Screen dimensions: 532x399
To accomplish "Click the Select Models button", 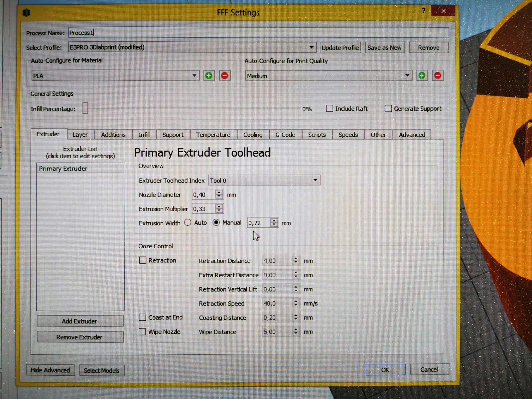I will click(102, 370).
